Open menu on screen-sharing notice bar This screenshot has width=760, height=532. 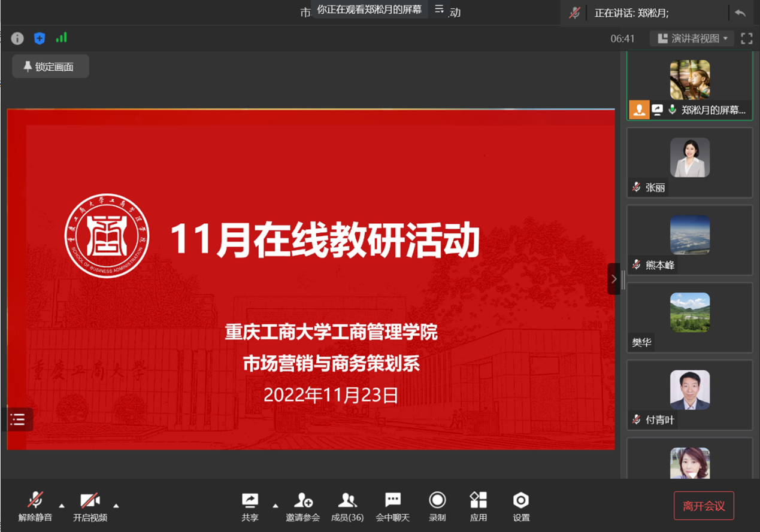[x=439, y=10]
